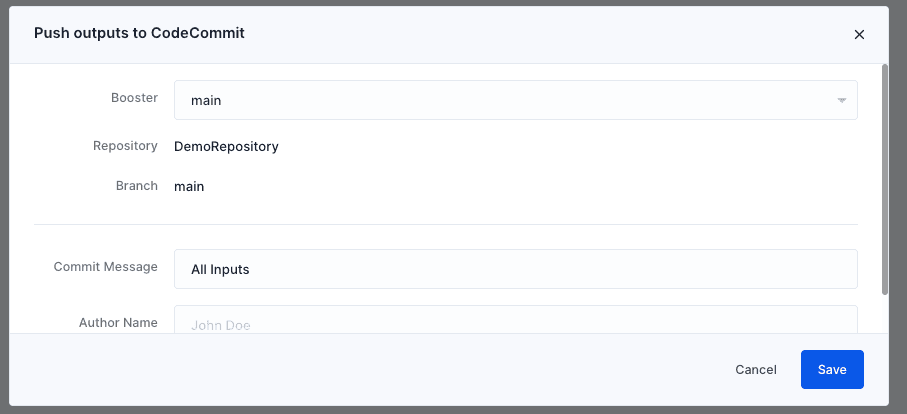
Task: Click the Commit Message label
Action: (105, 267)
